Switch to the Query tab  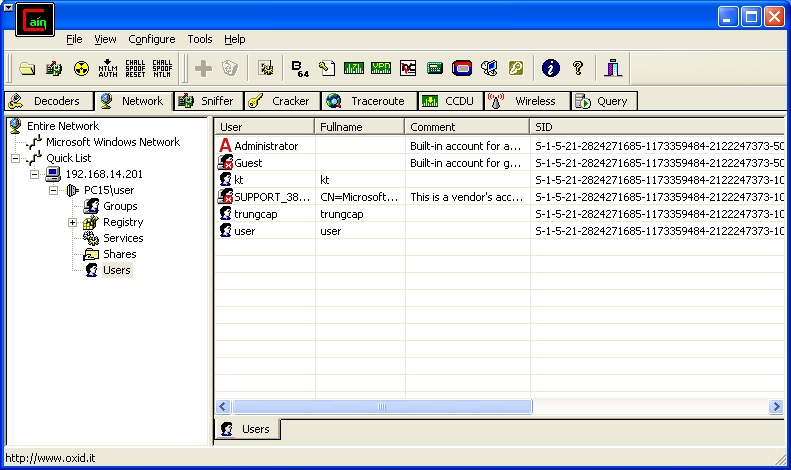pyautogui.click(x=604, y=101)
